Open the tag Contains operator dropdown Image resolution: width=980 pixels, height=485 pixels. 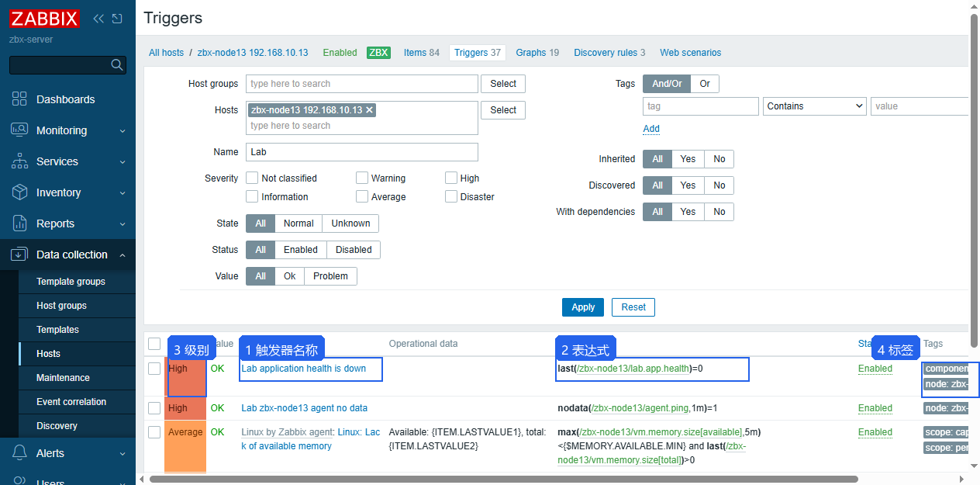pyautogui.click(x=815, y=106)
